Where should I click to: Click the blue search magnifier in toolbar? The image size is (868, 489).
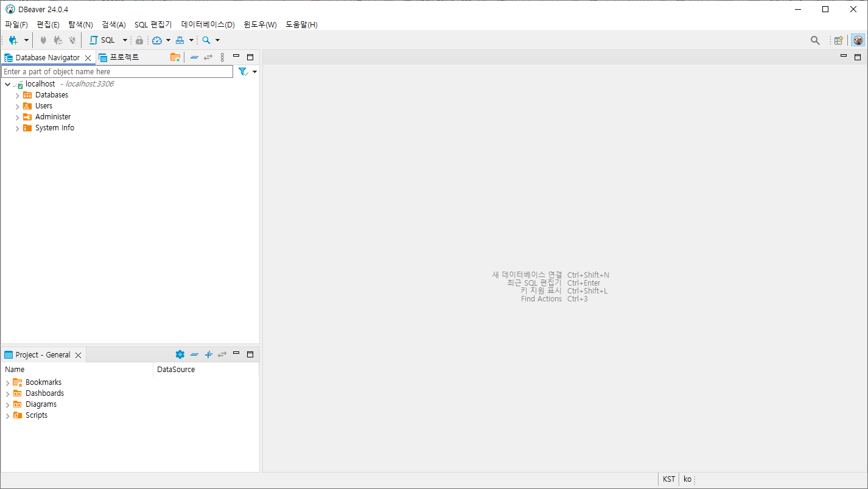[x=206, y=40]
